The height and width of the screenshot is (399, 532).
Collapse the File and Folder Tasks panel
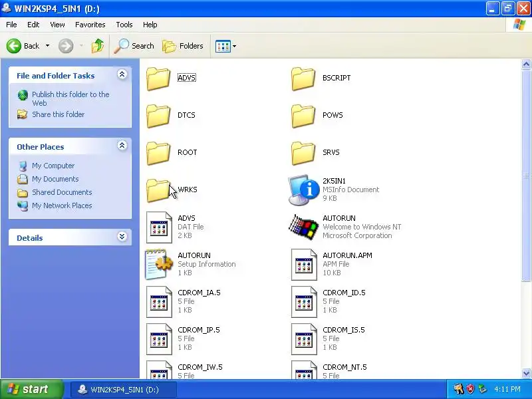tap(122, 74)
